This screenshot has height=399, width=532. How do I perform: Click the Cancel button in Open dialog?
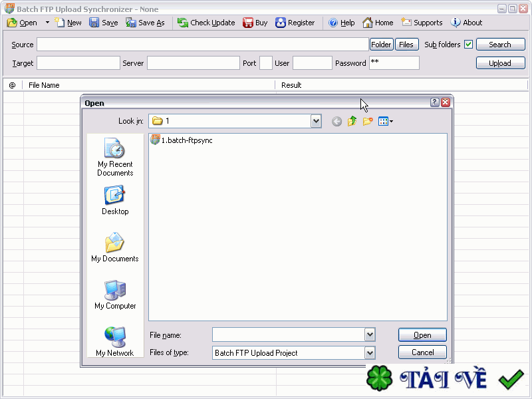[x=422, y=352]
